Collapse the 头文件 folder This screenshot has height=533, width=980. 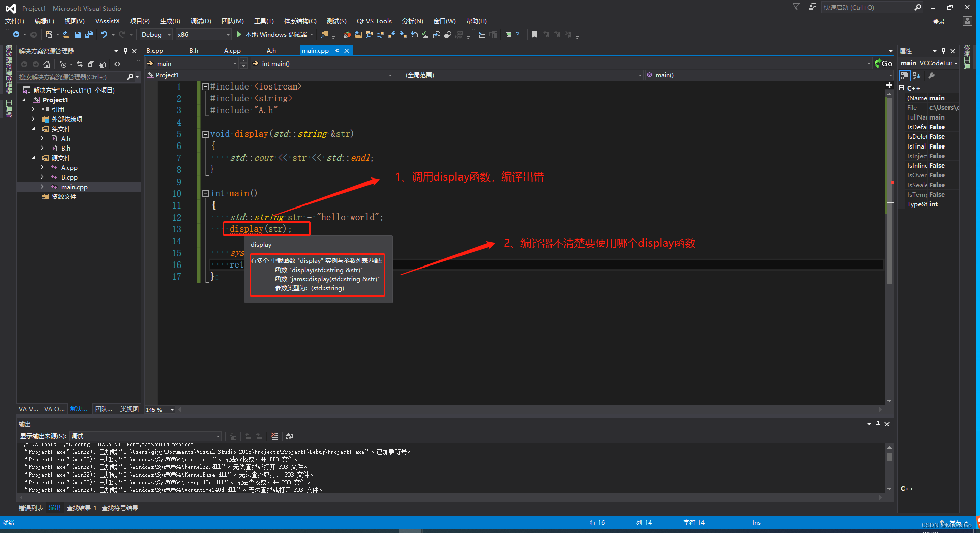pyautogui.click(x=33, y=129)
